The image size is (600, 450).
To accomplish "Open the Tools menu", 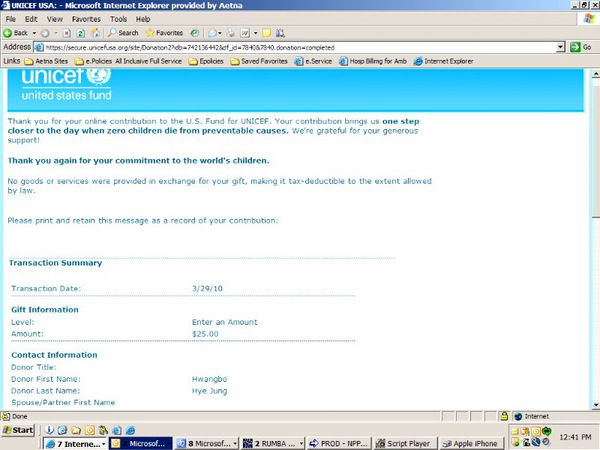I will coord(118,19).
